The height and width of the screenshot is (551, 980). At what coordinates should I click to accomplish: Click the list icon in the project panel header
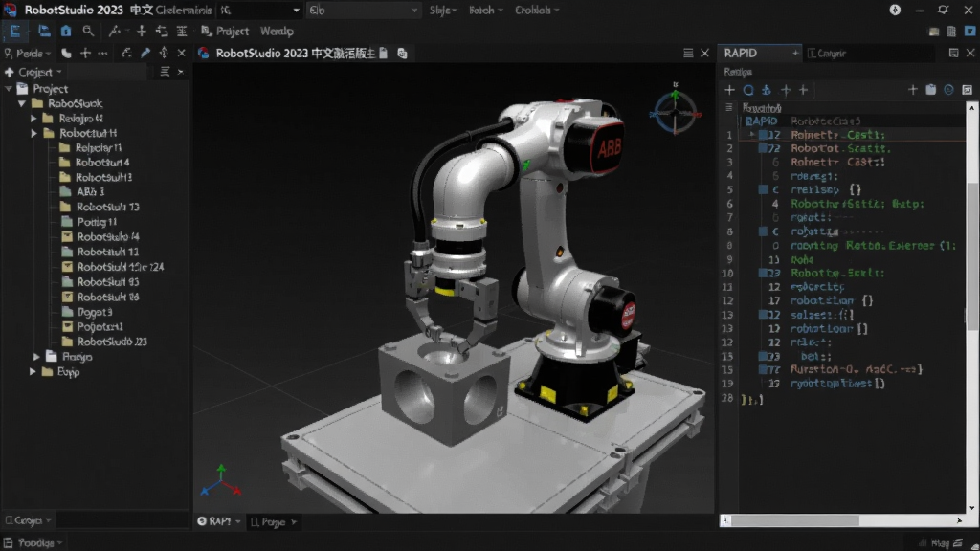point(165,72)
